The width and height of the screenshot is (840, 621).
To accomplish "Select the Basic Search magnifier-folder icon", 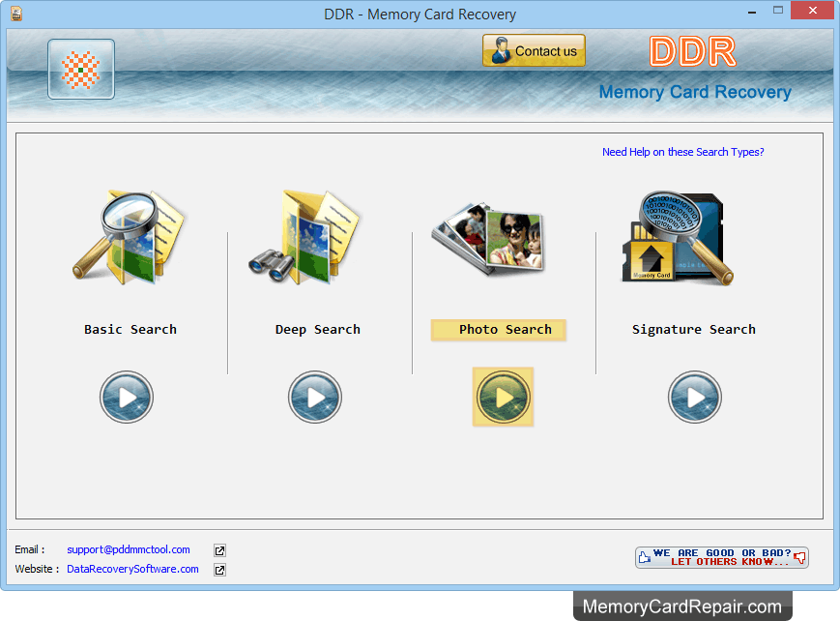I will coord(130,235).
